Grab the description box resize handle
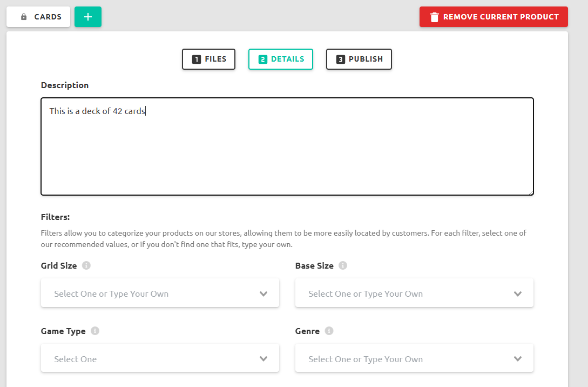This screenshot has height=387, width=588. tap(531, 192)
